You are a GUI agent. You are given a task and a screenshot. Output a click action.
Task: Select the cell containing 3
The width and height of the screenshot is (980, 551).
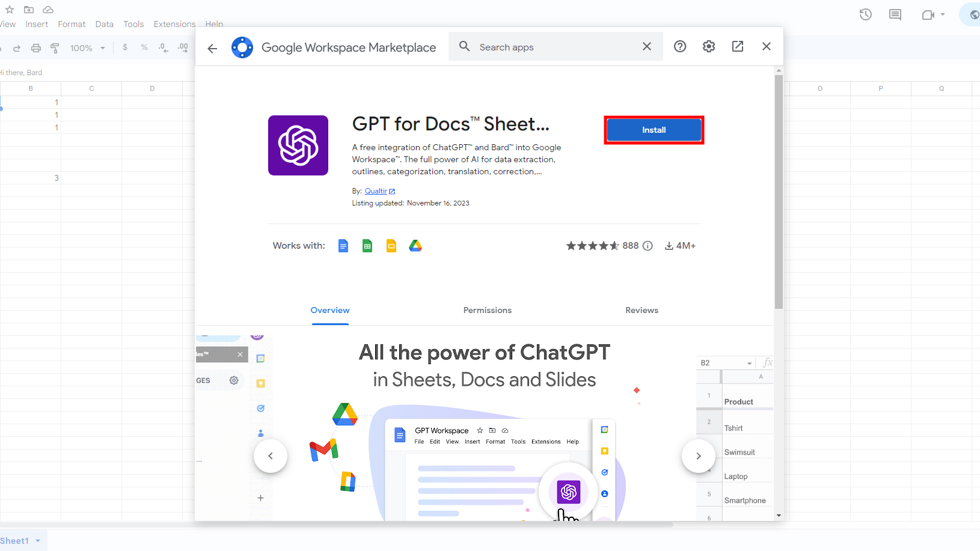[x=31, y=178]
